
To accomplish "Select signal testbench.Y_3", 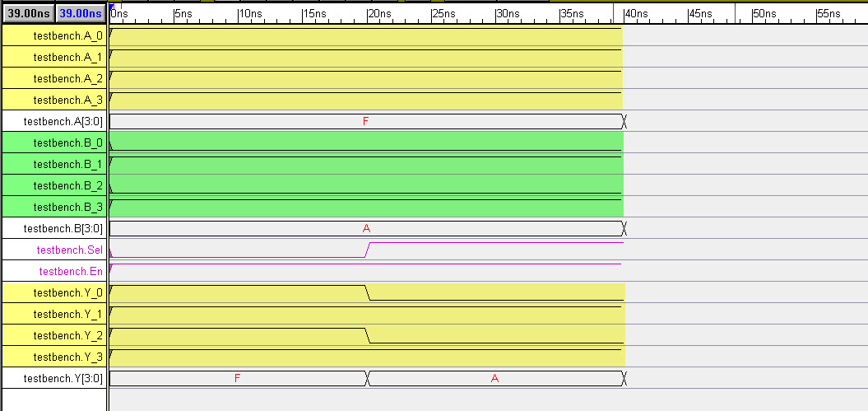I will pos(54,357).
